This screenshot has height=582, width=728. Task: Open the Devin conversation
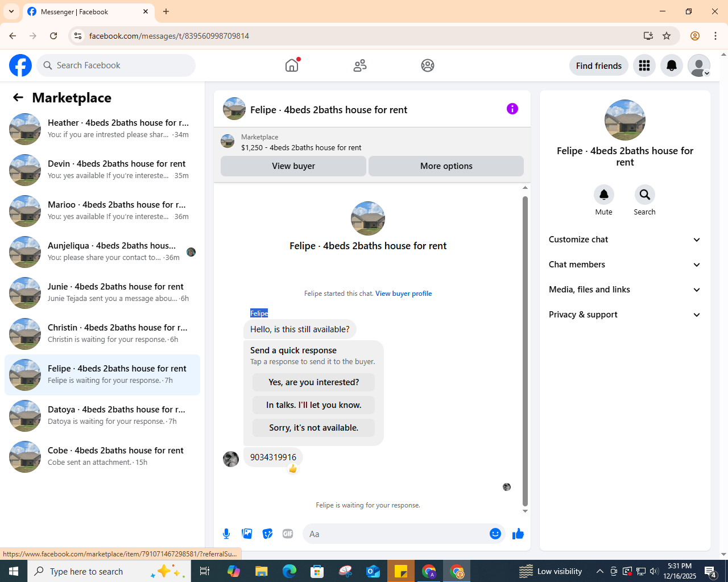[102, 170]
